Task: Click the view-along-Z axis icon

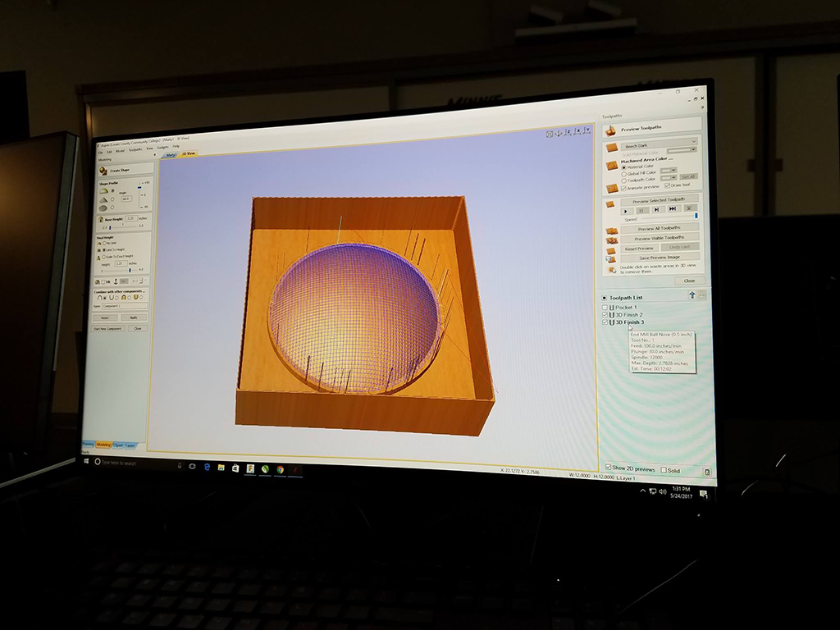Action: click(568, 132)
